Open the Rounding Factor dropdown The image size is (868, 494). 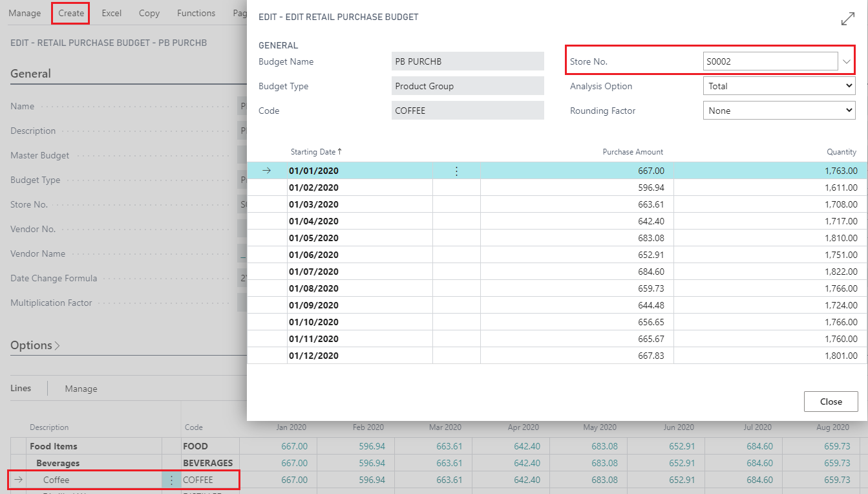coord(778,111)
